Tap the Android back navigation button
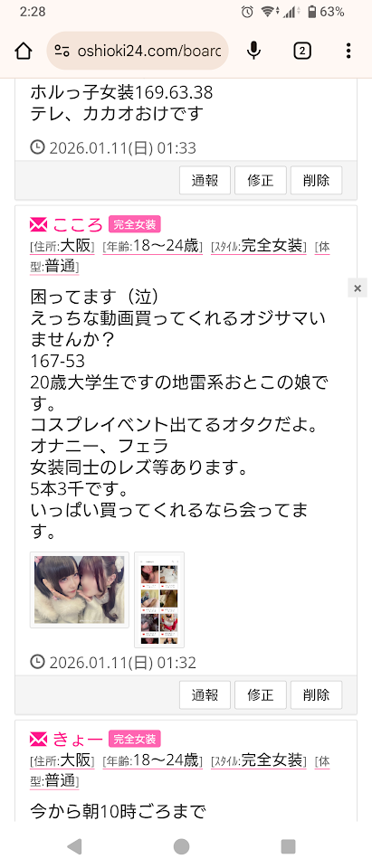 click(x=73, y=846)
